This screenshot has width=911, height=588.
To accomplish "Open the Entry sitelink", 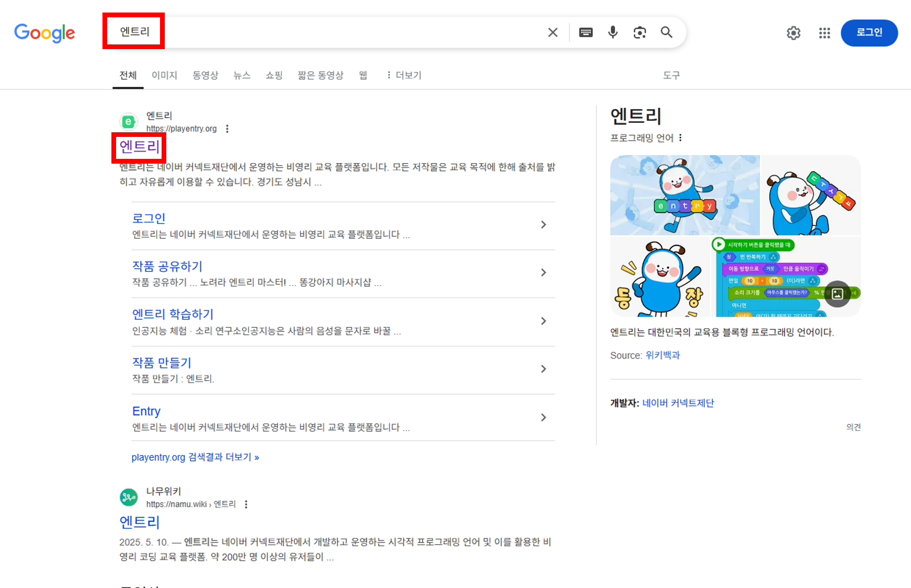I will 146,411.
